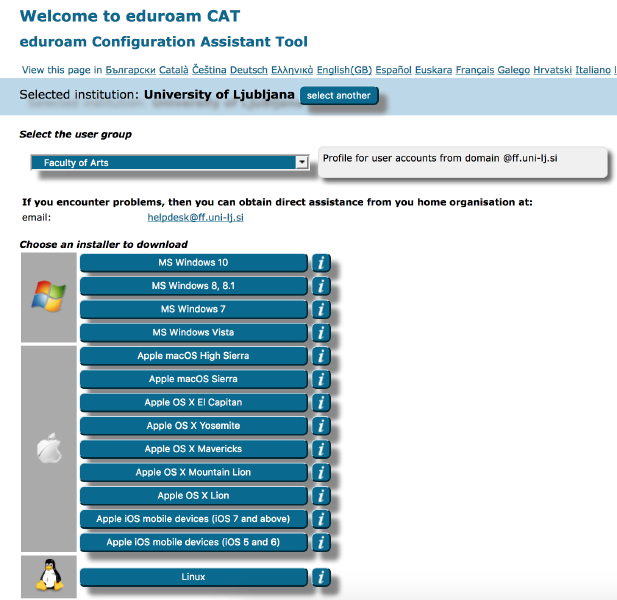Open info for macOS High Sierra installer

click(321, 356)
